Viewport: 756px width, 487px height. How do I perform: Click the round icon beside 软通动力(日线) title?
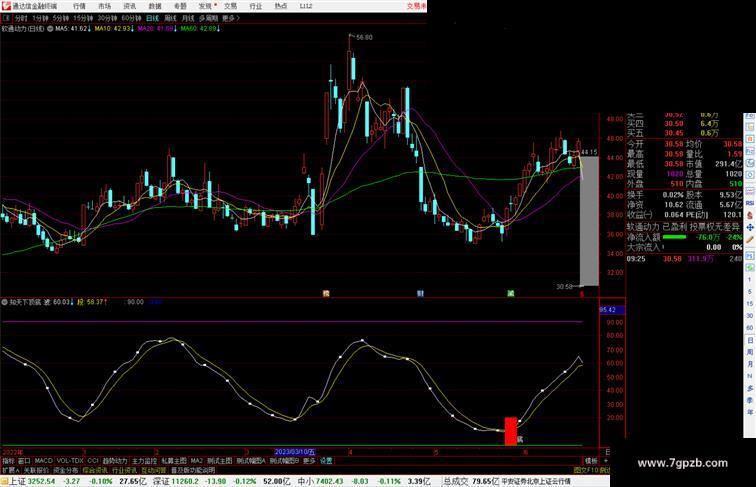click(x=50, y=29)
